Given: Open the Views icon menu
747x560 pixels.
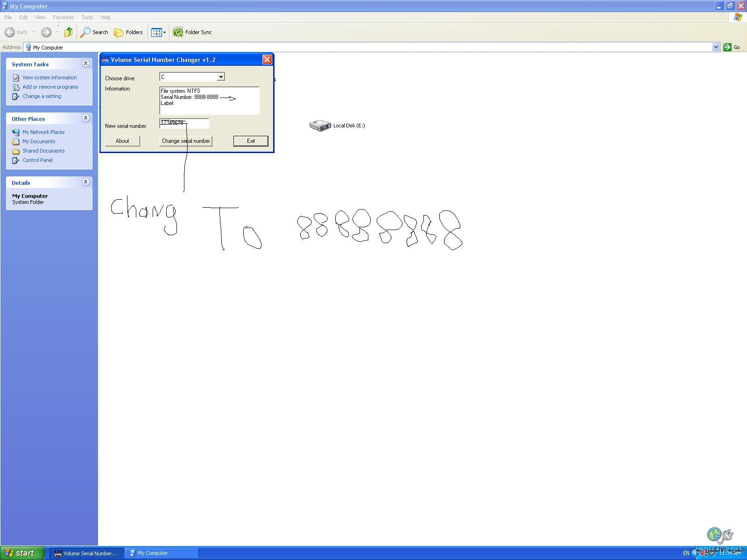Looking at the screenshot, I should (x=158, y=32).
